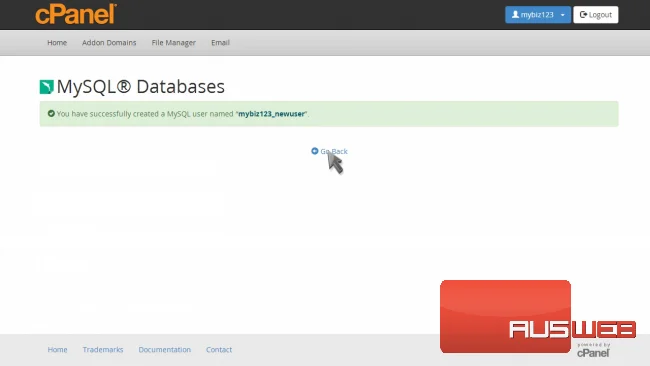Viewport: 650px width, 366px height.
Task: Open the mybiz123 user dropdown
Action: tap(538, 15)
